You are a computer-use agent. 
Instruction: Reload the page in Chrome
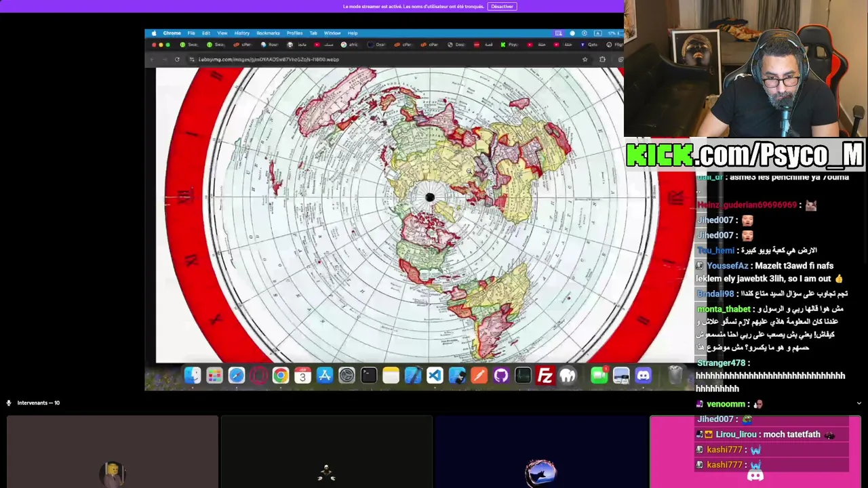pyautogui.click(x=177, y=60)
